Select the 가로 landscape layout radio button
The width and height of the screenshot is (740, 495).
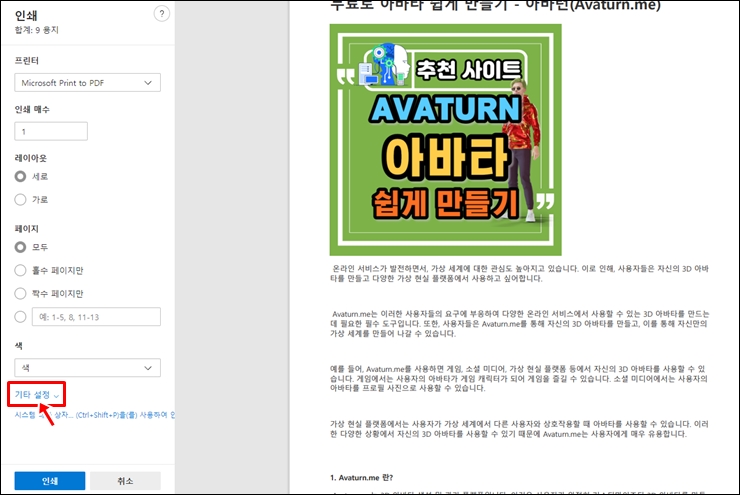click(x=20, y=200)
